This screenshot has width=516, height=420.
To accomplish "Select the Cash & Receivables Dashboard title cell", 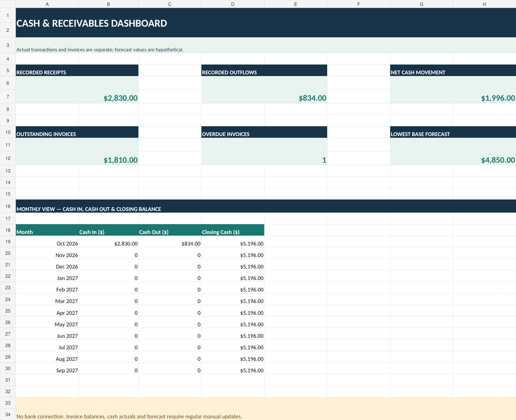I will click(x=266, y=23).
